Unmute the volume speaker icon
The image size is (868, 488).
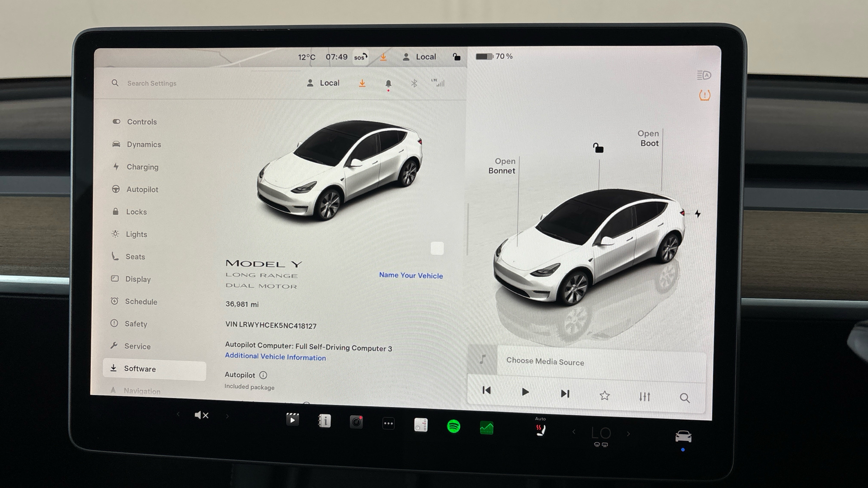[x=201, y=415]
